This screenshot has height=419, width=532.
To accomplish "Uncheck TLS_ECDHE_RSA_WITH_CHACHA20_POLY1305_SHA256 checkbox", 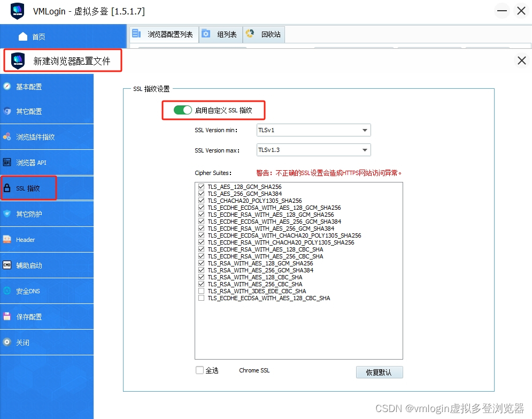I will (201, 242).
